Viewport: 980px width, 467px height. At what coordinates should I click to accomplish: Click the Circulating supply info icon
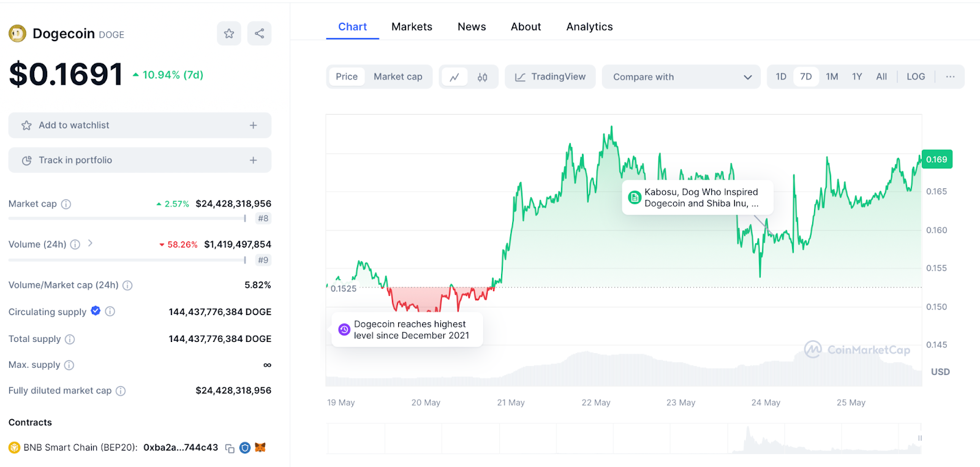(110, 311)
